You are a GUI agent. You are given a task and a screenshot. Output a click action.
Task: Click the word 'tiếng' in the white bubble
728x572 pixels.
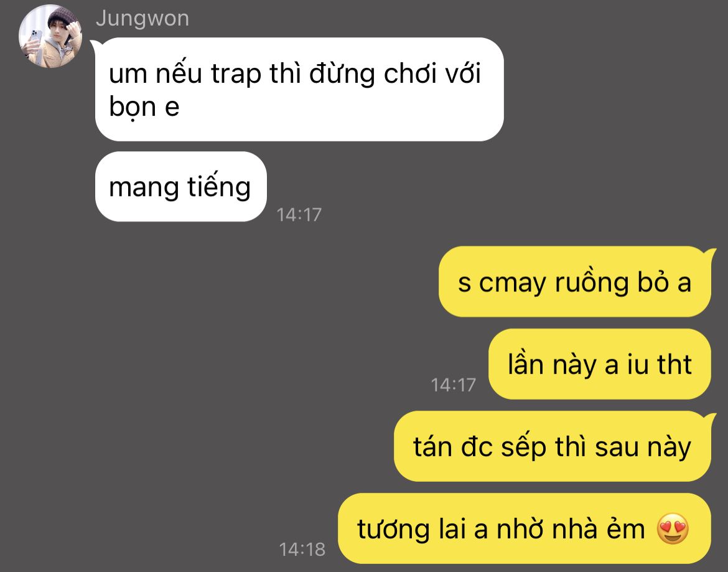[x=219, y=187]
